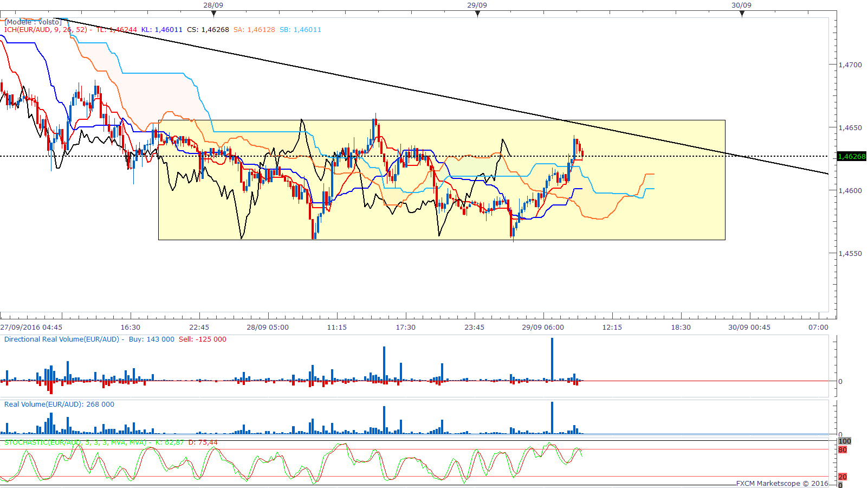Click the SA: 1,46128 Senkou A value
The height and width of the screenshot is (488, 868).
click(x=254, y=30)
